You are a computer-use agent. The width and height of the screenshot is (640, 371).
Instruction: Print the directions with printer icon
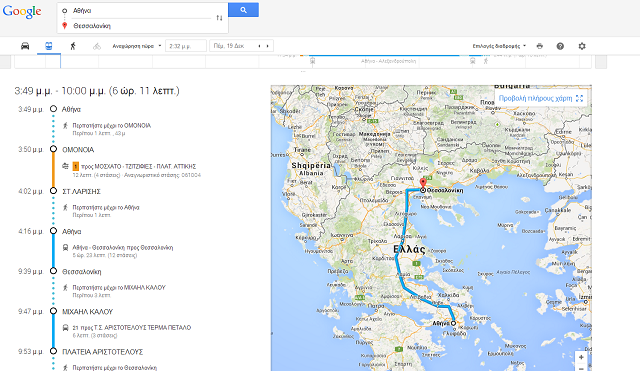tap(540, 46)
